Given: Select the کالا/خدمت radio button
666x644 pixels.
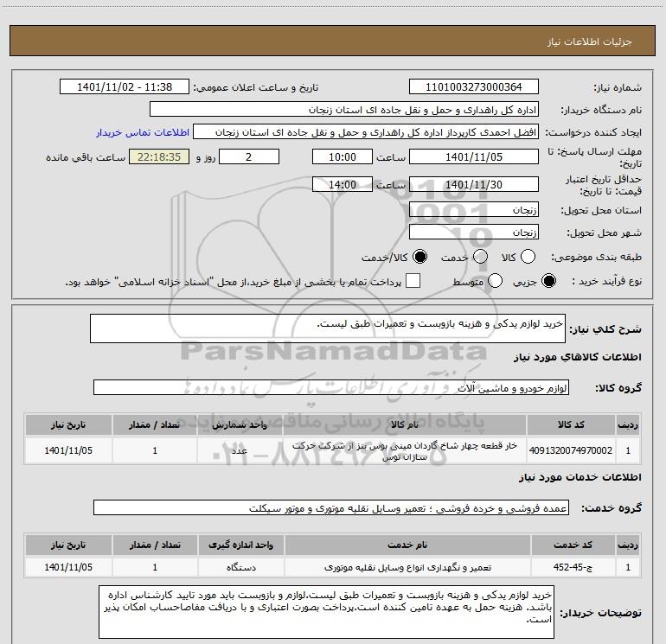Looking at the screenshot, I should [420, 257].
